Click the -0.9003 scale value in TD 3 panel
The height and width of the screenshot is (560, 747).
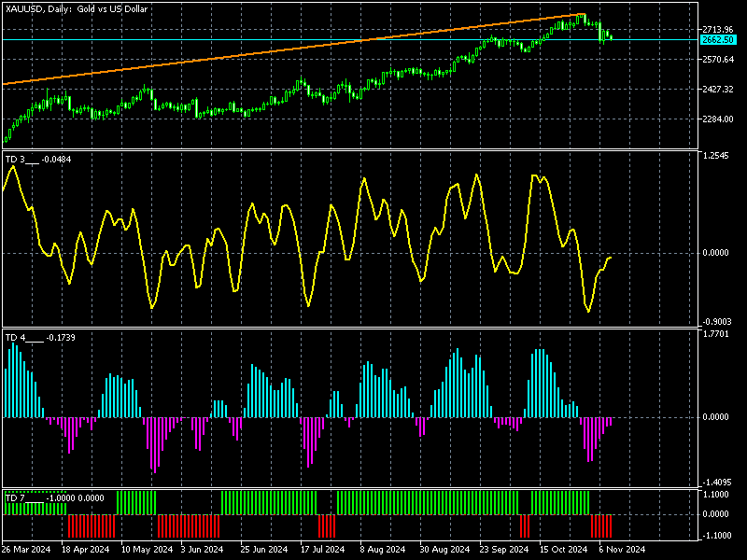715,322
